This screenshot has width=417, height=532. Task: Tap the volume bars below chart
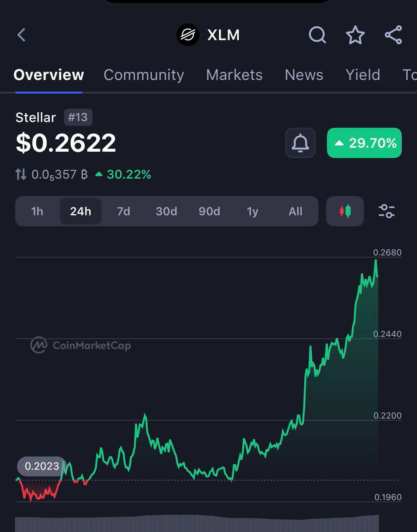tap(197, 523)
